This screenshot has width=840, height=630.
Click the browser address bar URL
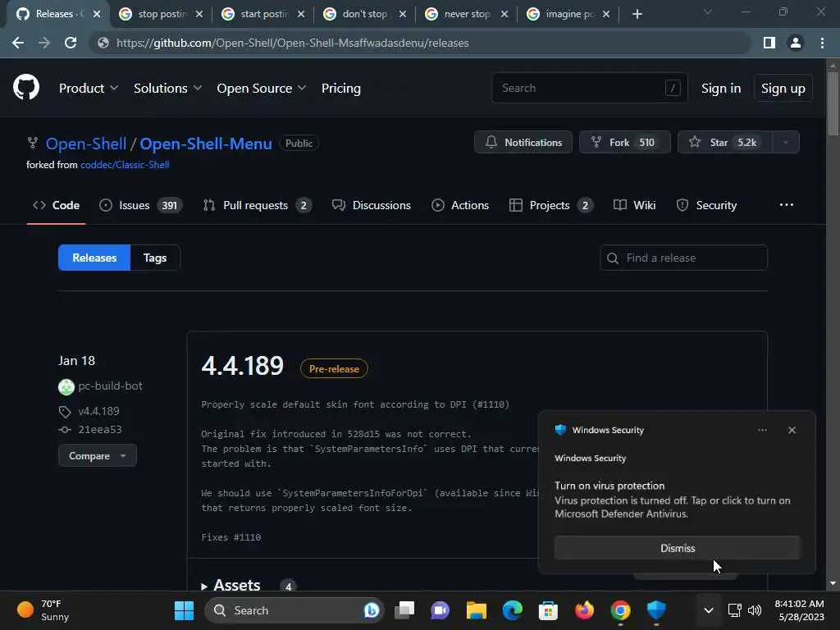[293, 43]
